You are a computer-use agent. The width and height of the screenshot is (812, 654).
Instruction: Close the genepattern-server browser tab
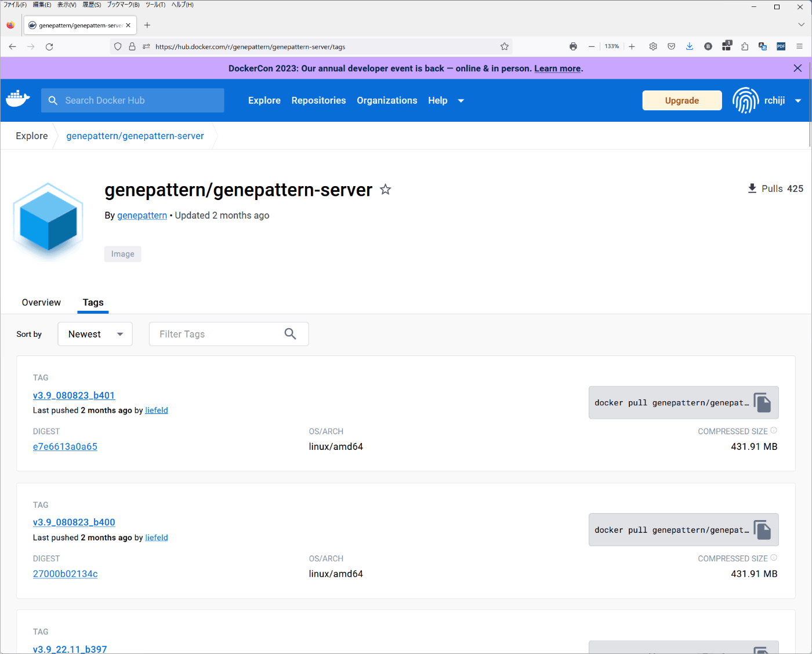128,25
